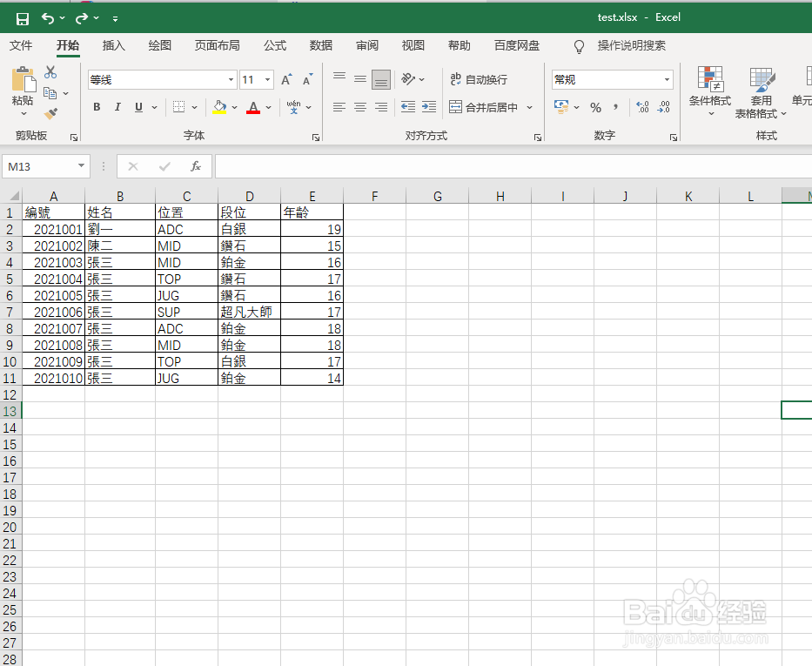Open 对齐方式 group dialog launcher

(x=538, y=138)
